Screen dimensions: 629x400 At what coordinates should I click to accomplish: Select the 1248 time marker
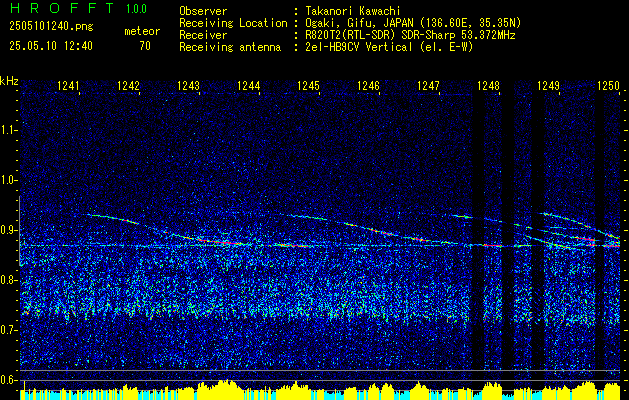(x=489, y=85)
